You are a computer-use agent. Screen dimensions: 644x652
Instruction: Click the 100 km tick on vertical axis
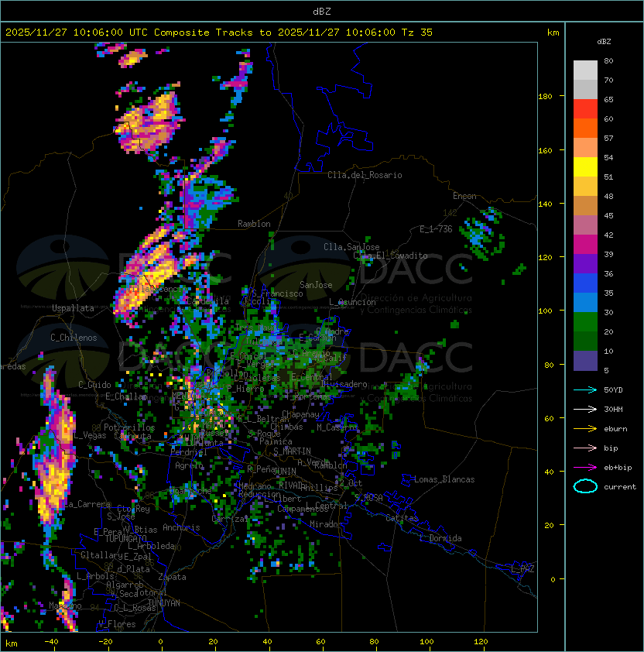tap(545, 311)
